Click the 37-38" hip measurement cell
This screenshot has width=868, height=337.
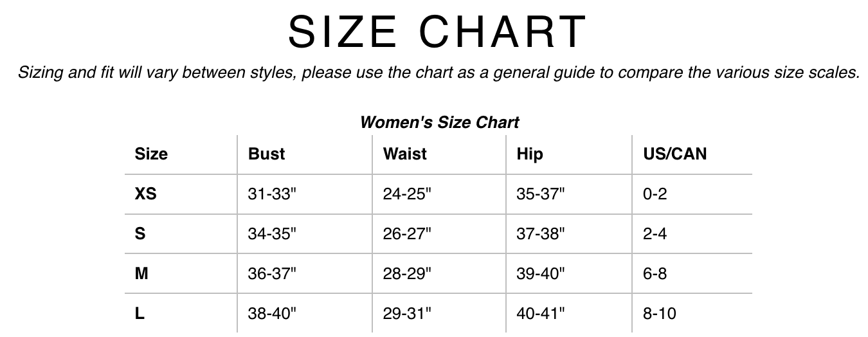[540, 233]
